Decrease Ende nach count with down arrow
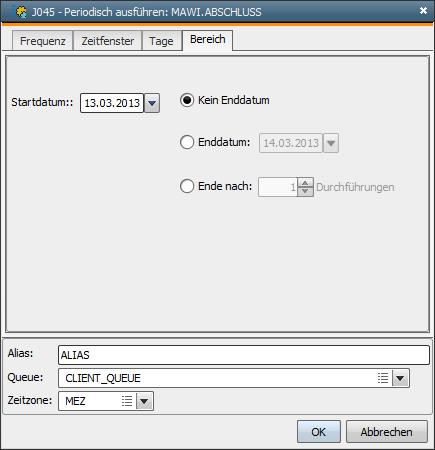435x450 pixels. tap(305, 191)
